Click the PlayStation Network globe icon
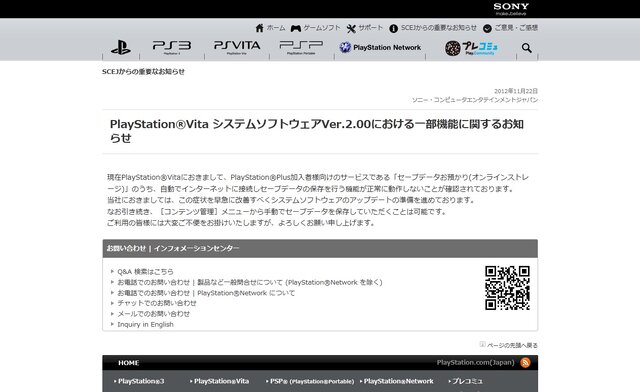Screen dimensions: 640x392 [x=345, y=47]
